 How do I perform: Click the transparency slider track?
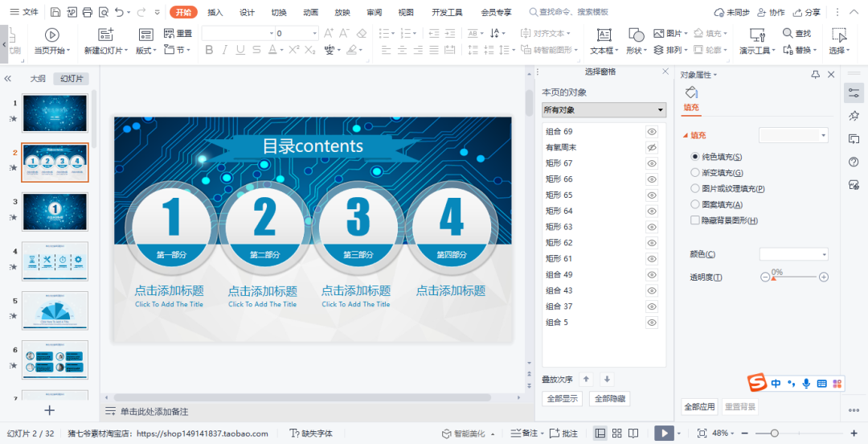click(794, 277)
